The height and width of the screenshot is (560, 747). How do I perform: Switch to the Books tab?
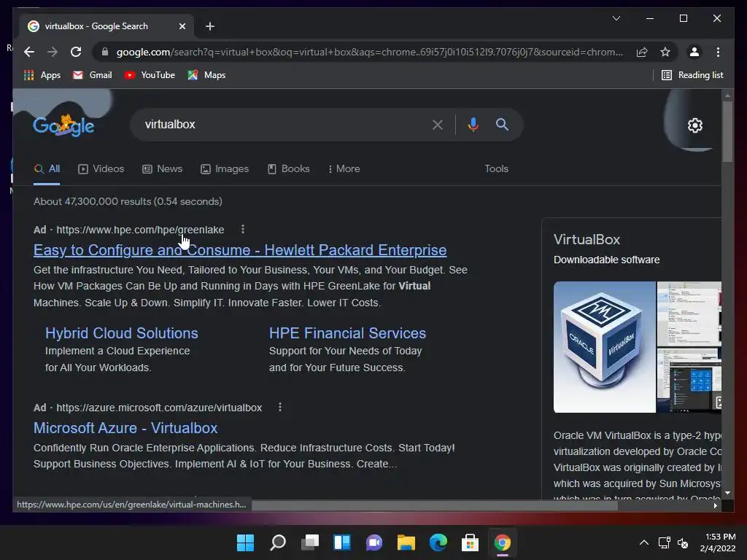pos(289,169)
